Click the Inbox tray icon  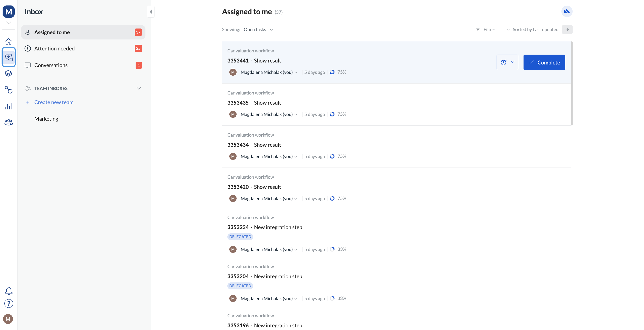coord(9,57)
